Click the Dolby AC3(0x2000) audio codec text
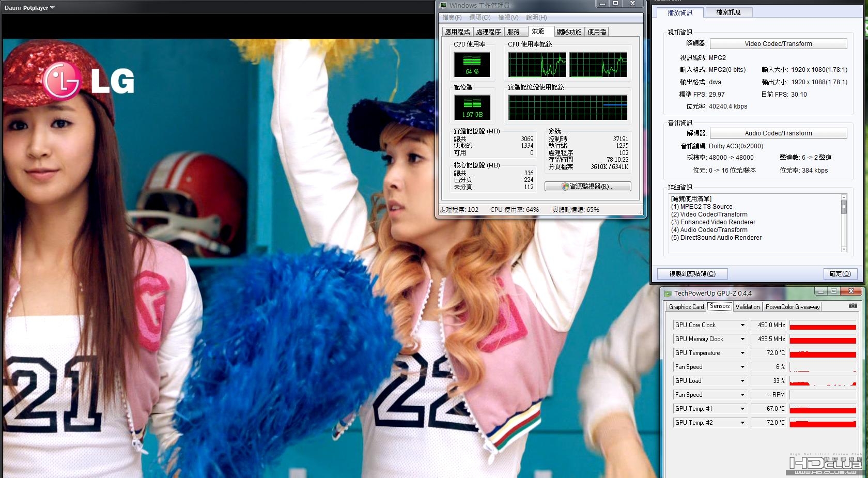 pyautogui.click(x=736, y=146)
